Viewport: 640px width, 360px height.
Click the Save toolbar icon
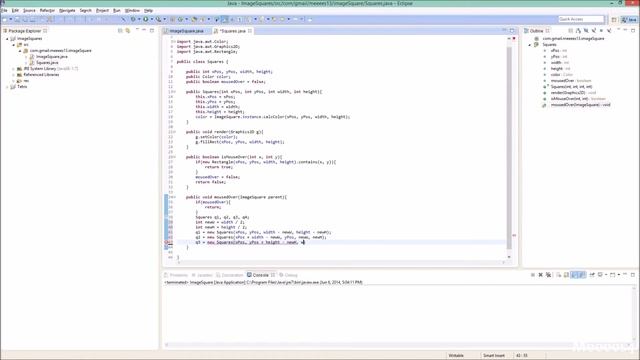pos(18,19)
